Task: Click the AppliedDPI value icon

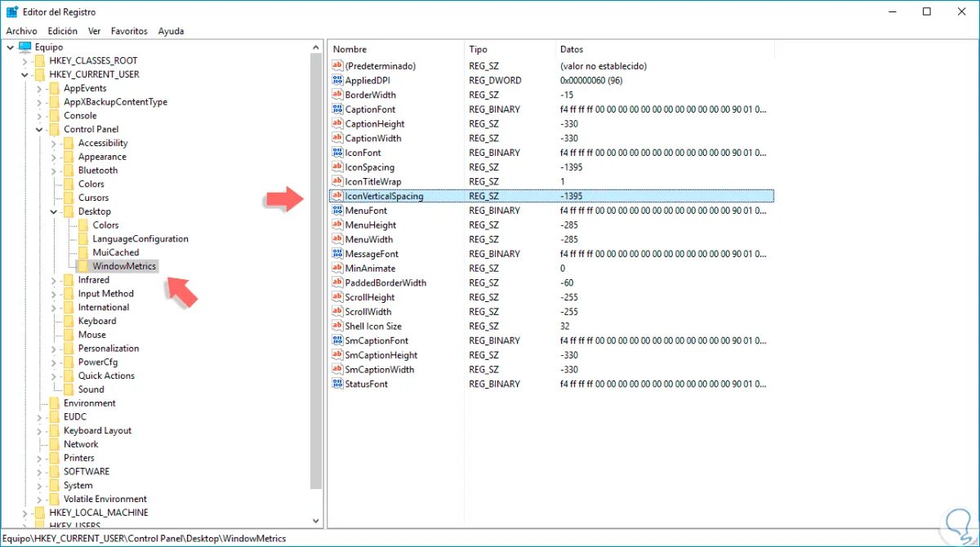Action: [x=337, y=80]
